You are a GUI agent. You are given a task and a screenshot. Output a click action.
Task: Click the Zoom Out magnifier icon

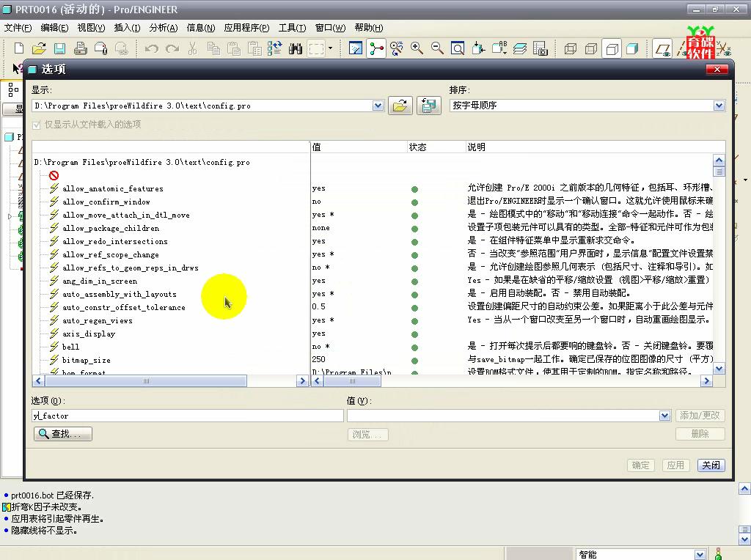click(x=437, y=48)
